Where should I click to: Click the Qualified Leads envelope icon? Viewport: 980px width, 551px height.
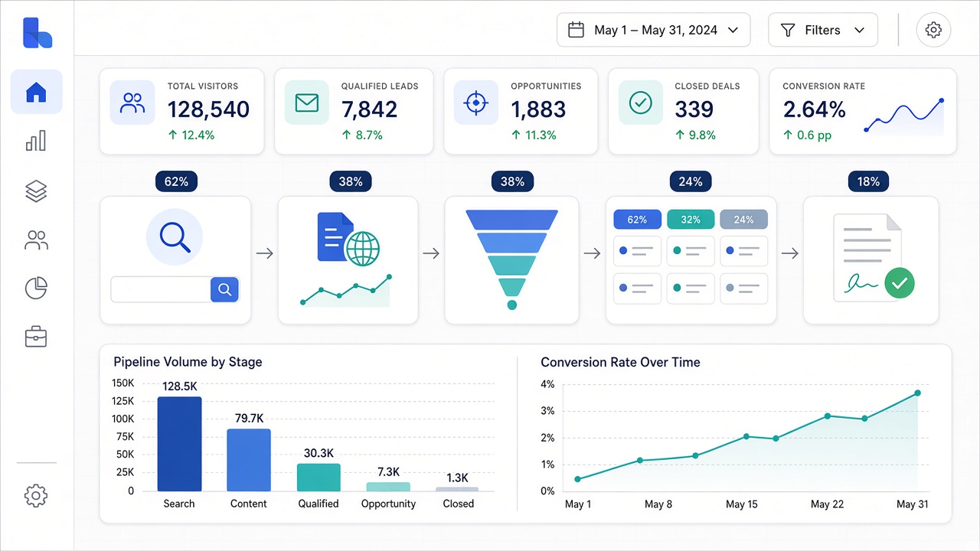click(307, 103)
